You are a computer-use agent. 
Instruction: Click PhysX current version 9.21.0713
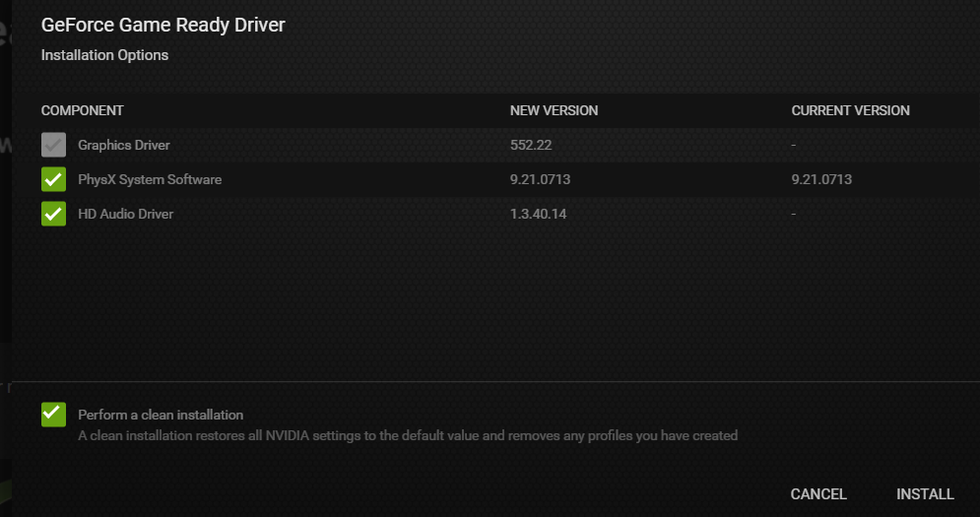pos(821,179)
